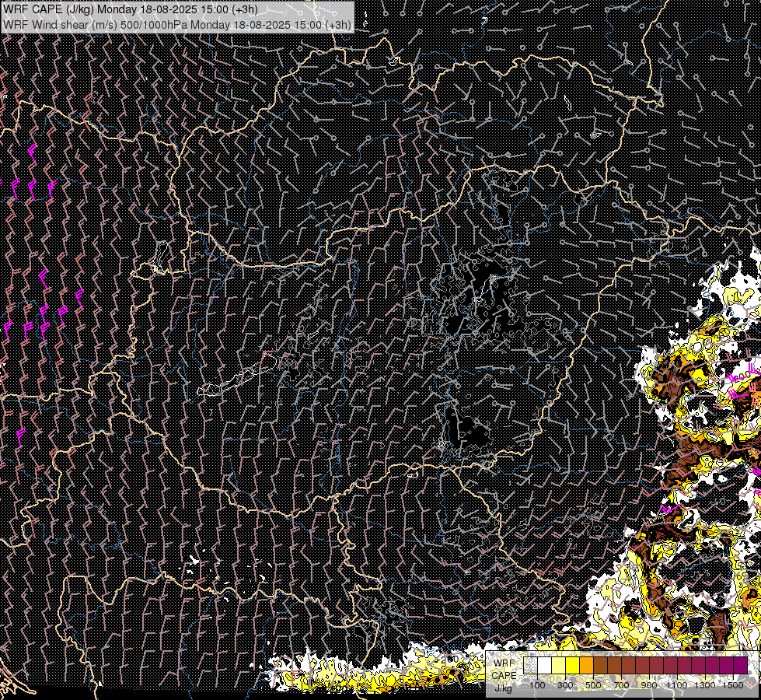
Task: Select the brown swatch right of 500 tick
Action: (600, 665)
